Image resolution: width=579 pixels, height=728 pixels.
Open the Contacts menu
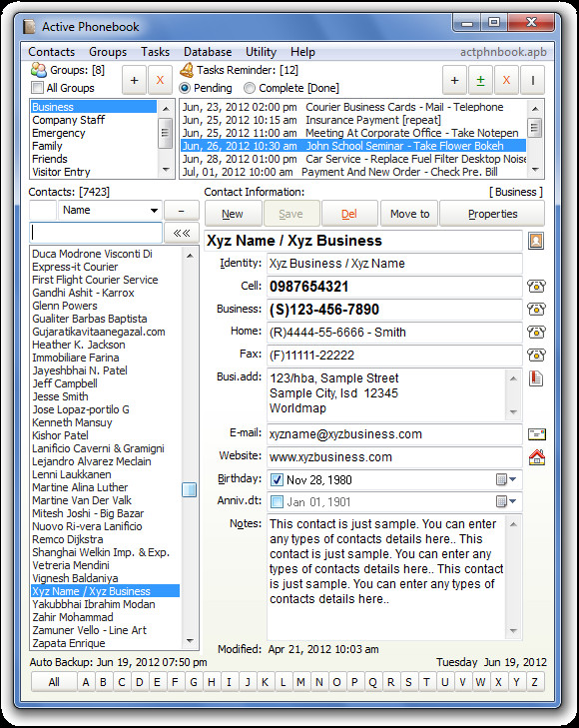[x=52, y=52]
